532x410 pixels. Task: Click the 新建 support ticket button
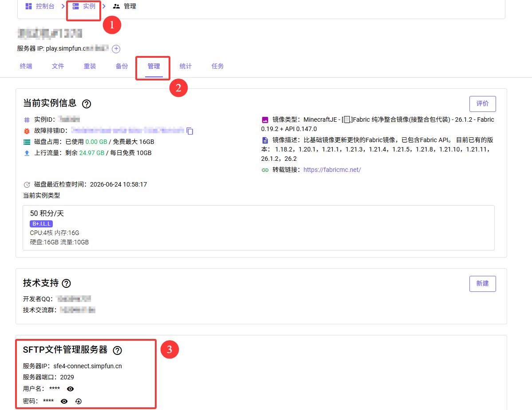point(482,284)
